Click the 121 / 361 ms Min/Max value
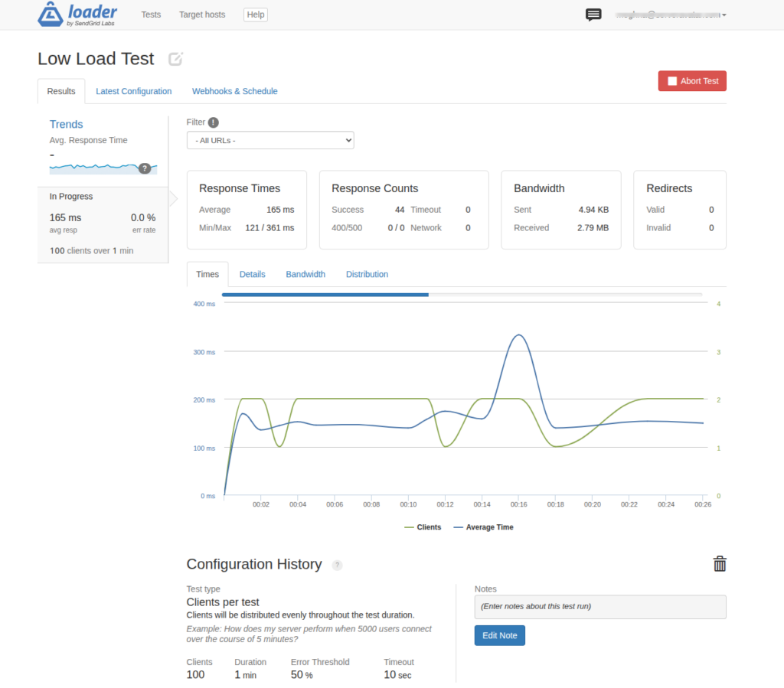784x688 pixels. [269, 228]
